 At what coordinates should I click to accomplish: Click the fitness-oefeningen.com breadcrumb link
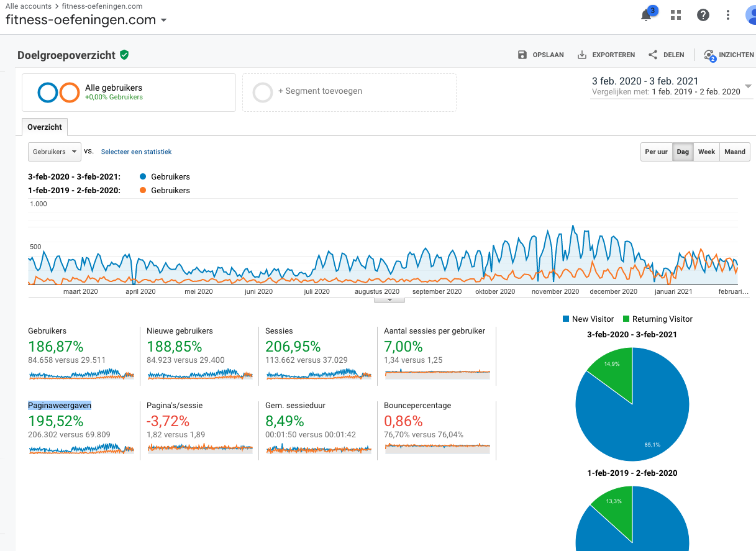[102, 6]
